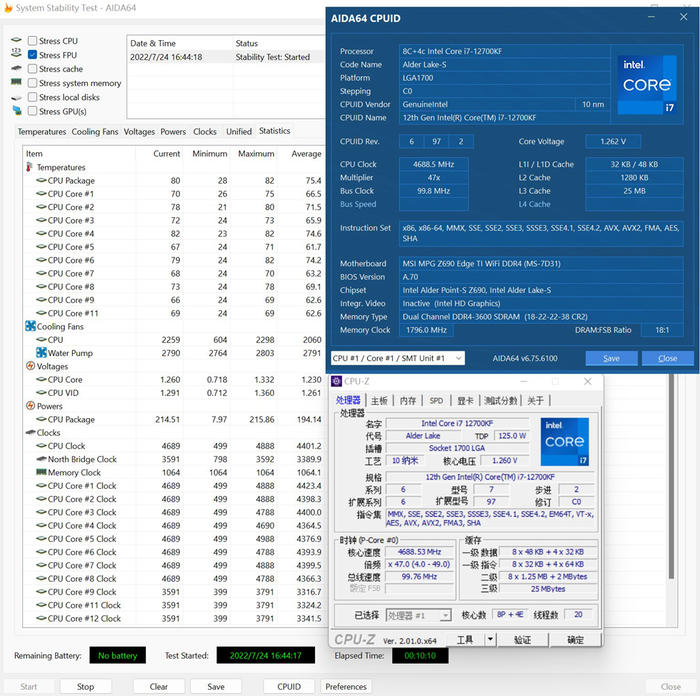
Task: Select the SPD tab in CPU-Z
Action: (436, 400)
